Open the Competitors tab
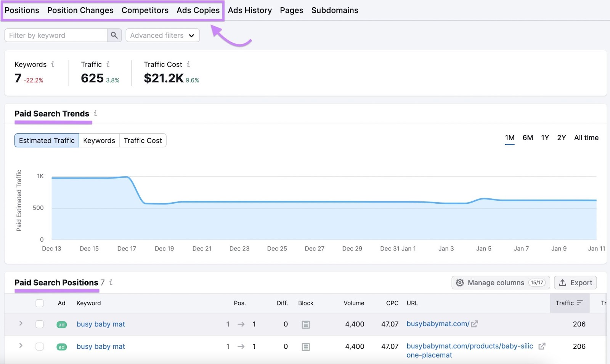 coord(145,10)
